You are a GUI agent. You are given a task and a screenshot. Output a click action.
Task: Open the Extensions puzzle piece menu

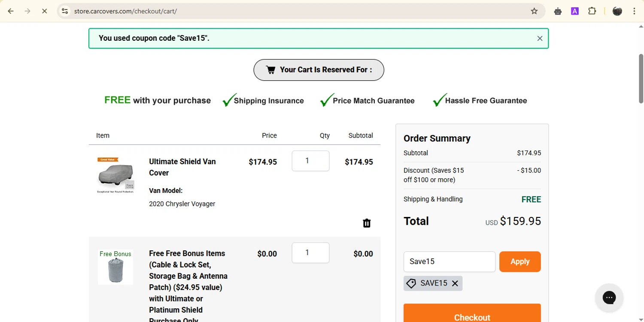(x=592, y=11)
